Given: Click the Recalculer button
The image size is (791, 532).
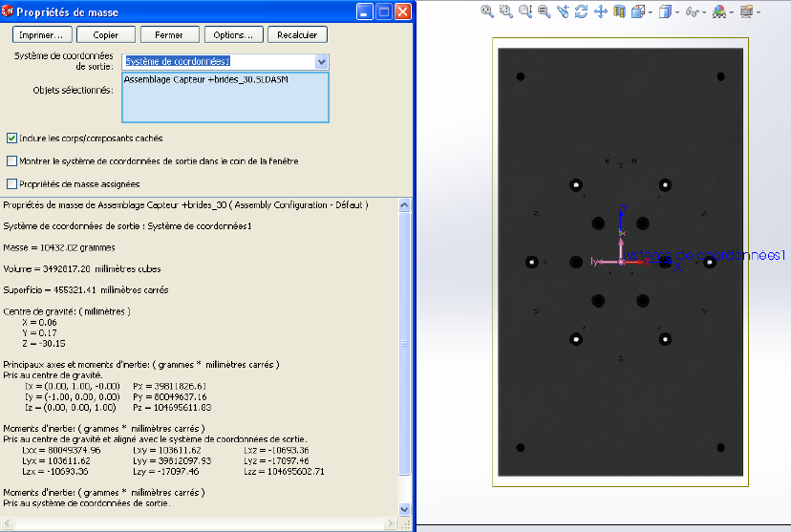Looking at the screenshot, I should tap(297, 34).
